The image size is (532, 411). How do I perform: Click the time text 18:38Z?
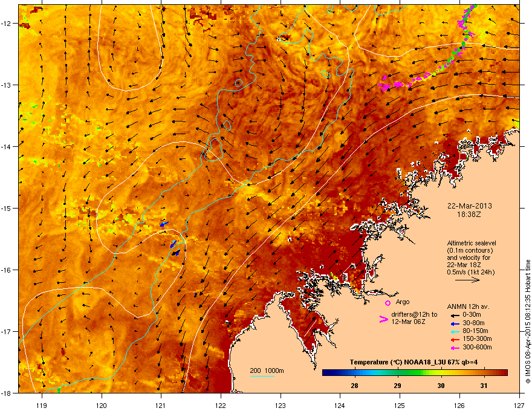click(469, 215)
